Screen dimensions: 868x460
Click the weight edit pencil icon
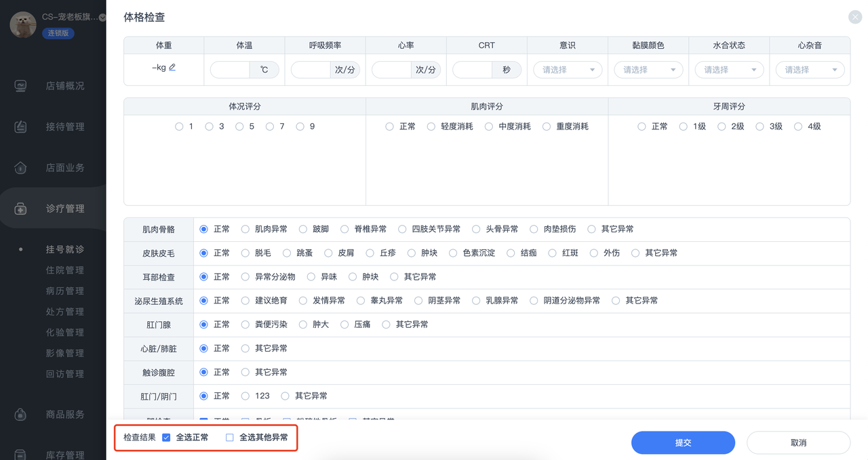coord(172,67)
